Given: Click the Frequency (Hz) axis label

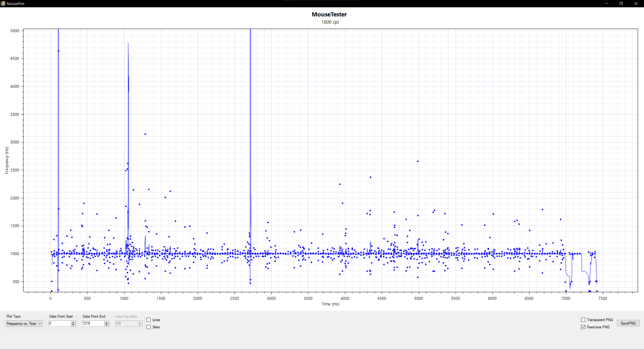Looking at the screenshot, I should pos(7,161).
